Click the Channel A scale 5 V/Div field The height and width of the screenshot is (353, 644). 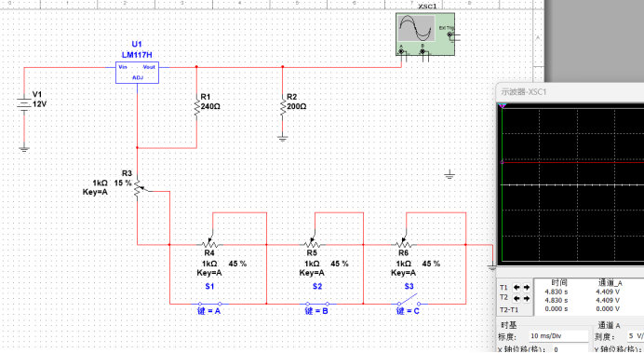click(636, 336)
